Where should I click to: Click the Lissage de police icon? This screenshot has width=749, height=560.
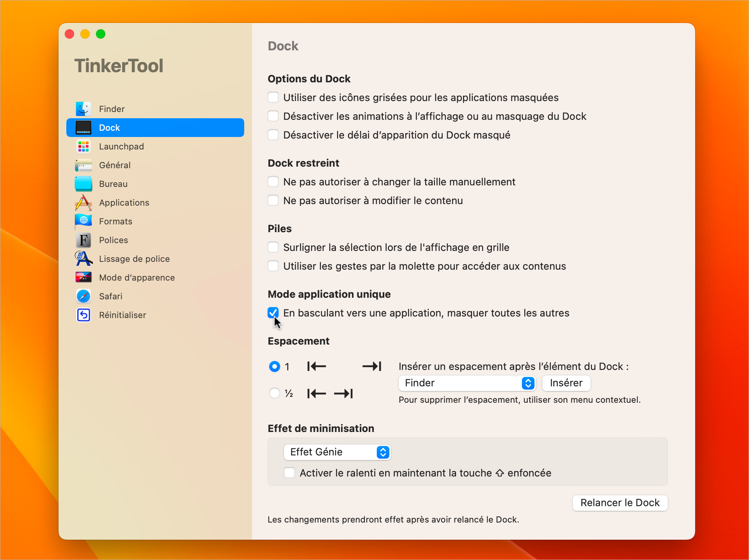pos(83,259)
